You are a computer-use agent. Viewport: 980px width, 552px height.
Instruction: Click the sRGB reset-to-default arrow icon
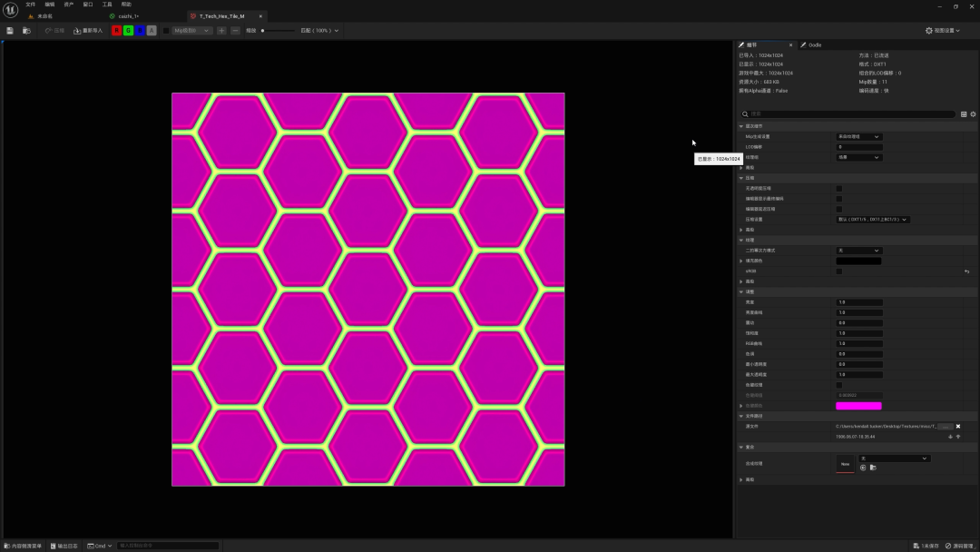(x=967, y=271)
